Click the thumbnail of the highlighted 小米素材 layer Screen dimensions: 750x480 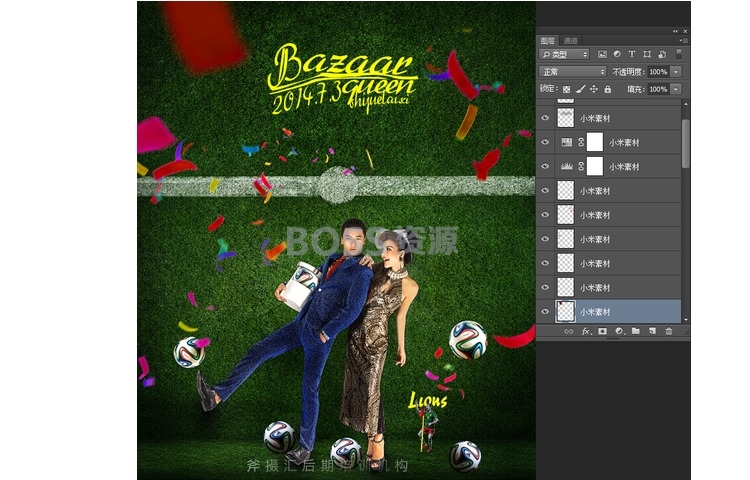(565, 312)
